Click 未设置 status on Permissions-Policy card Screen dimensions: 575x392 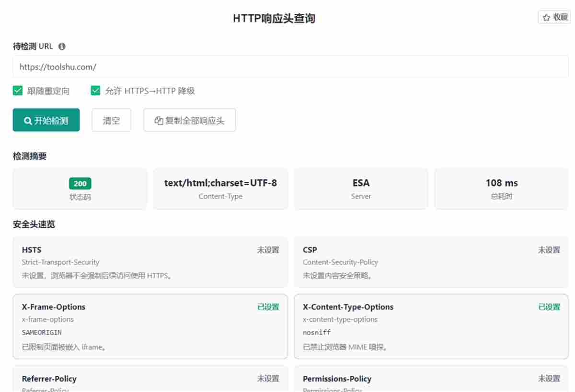(549, 379)
